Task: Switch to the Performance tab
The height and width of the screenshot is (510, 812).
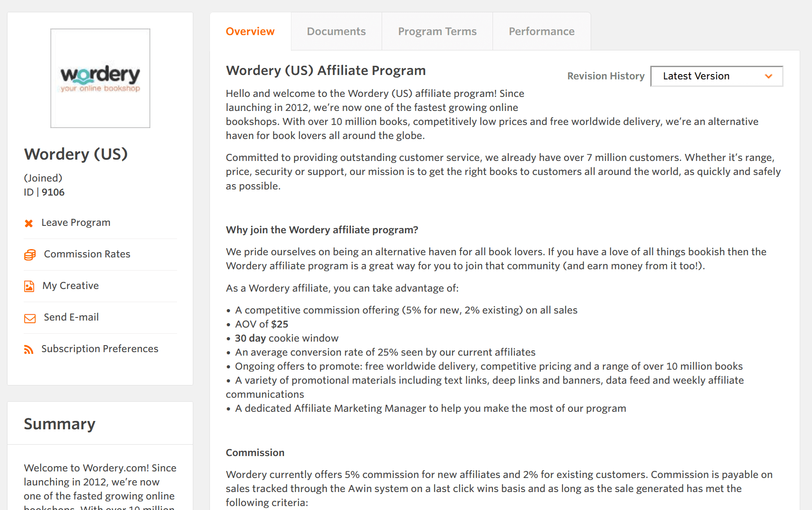Action: pos(542,32)
